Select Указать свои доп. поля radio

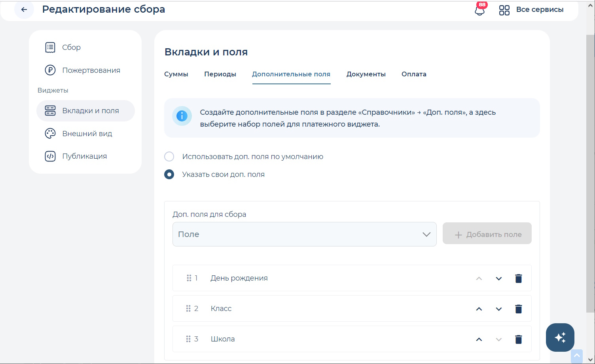click(x=169, y=174)
